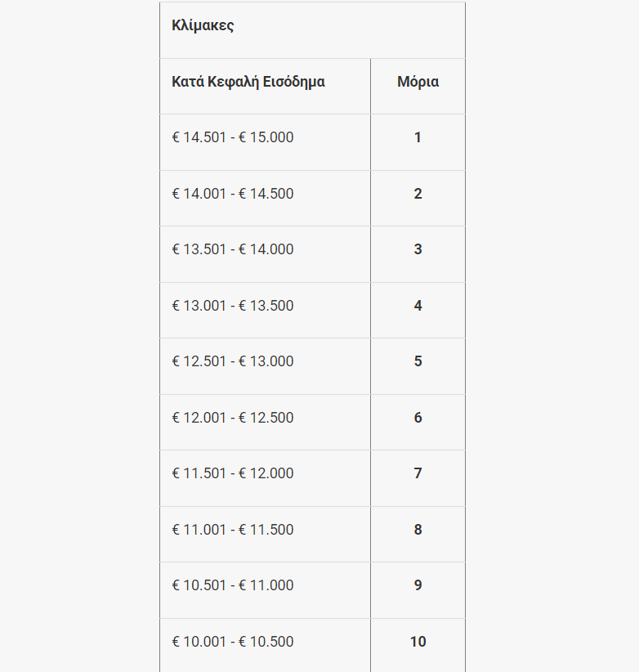Click the € 13.001 - € 13.500 income range
The height and width of the screenshot is (672, 639).
233,306
